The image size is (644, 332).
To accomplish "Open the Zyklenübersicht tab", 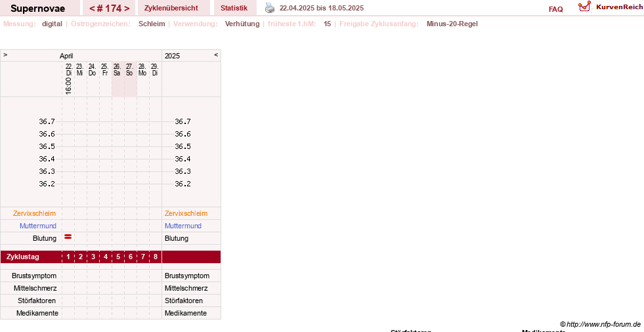I will 171,8.
